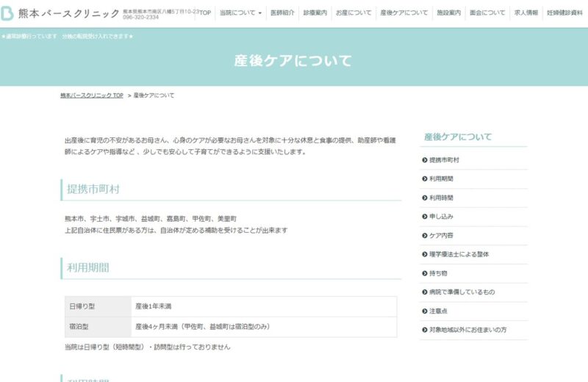Expand the 当院について dropdown menu

point(240,12)
